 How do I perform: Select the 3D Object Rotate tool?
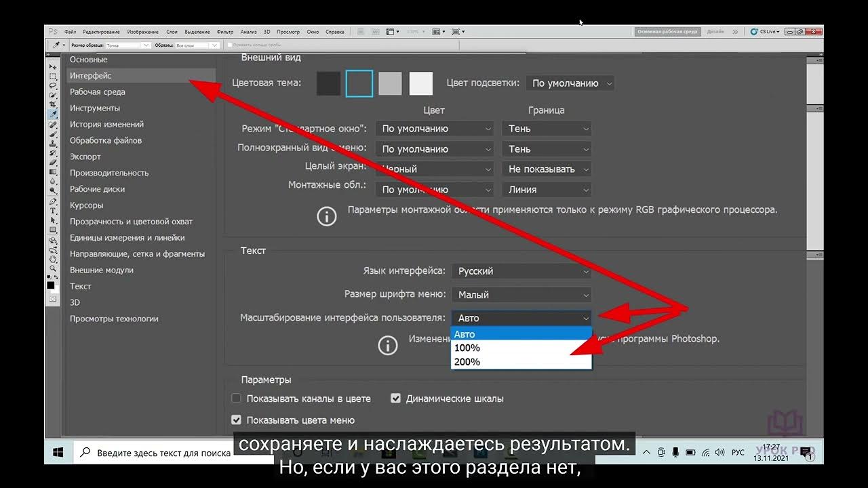(52, 240)
